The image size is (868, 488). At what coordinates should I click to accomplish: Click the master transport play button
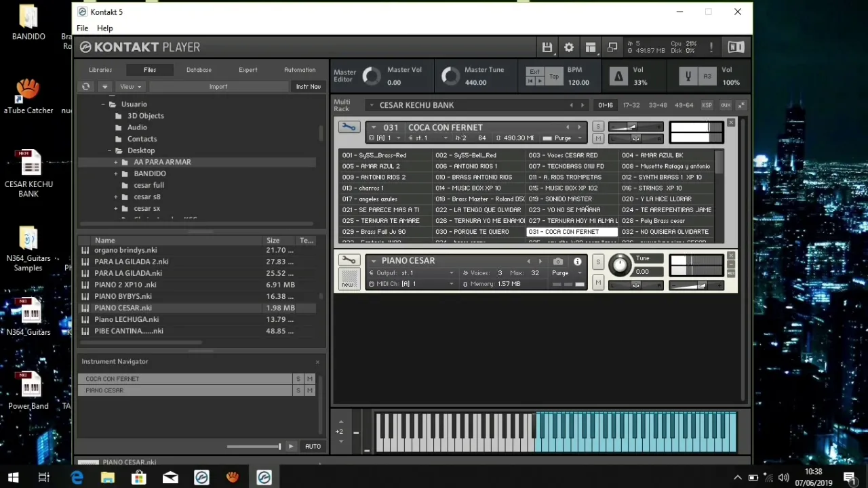pyautogui.click(x=540, y=81)
